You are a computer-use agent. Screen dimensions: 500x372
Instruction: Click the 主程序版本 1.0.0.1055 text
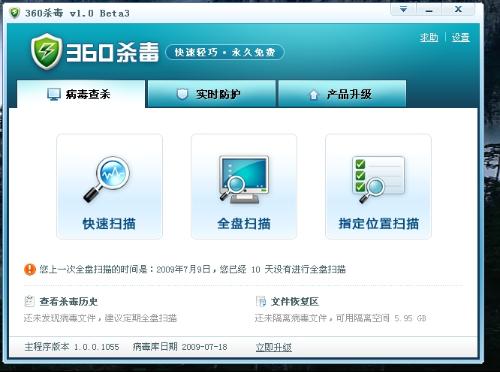pos(72,347)
